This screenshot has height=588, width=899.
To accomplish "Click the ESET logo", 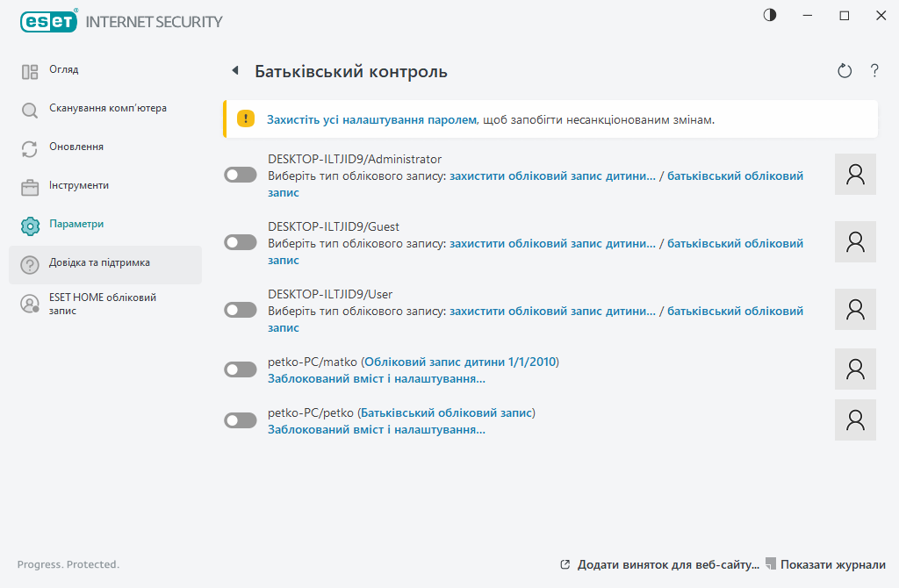I will pos(48,21).
